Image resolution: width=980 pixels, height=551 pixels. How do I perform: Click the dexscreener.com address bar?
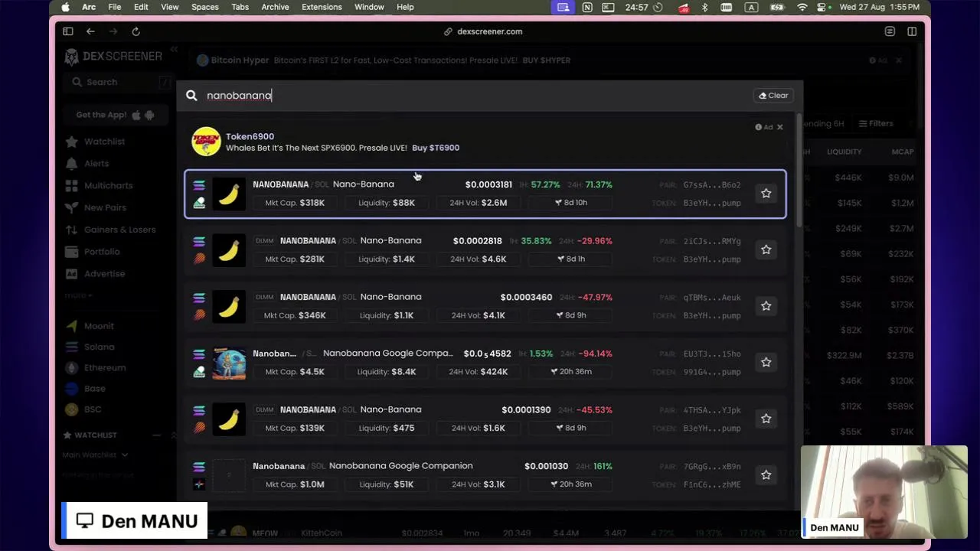click(x=483, y=31)
